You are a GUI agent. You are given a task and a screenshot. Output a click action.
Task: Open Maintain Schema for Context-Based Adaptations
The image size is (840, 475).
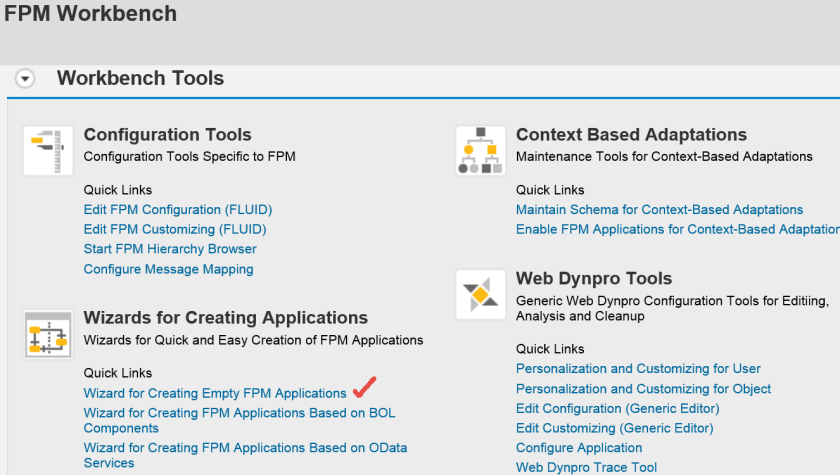click(x=659, y=209)
